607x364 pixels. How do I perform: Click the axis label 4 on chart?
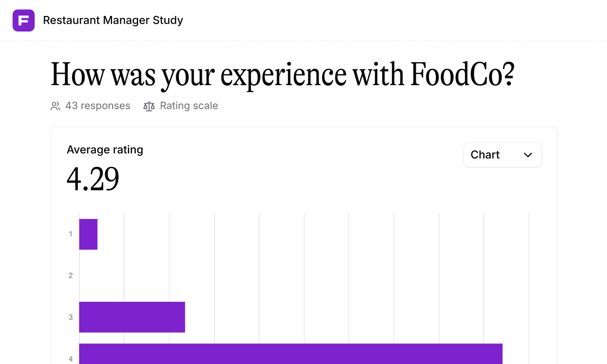pos(70,359)
